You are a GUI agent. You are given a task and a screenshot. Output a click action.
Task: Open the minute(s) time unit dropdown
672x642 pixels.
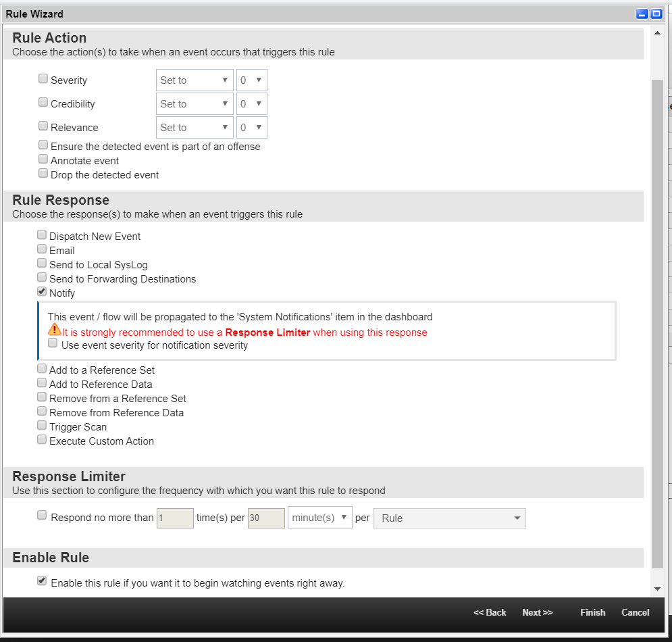pyautogui.click(x=319, y=518)
